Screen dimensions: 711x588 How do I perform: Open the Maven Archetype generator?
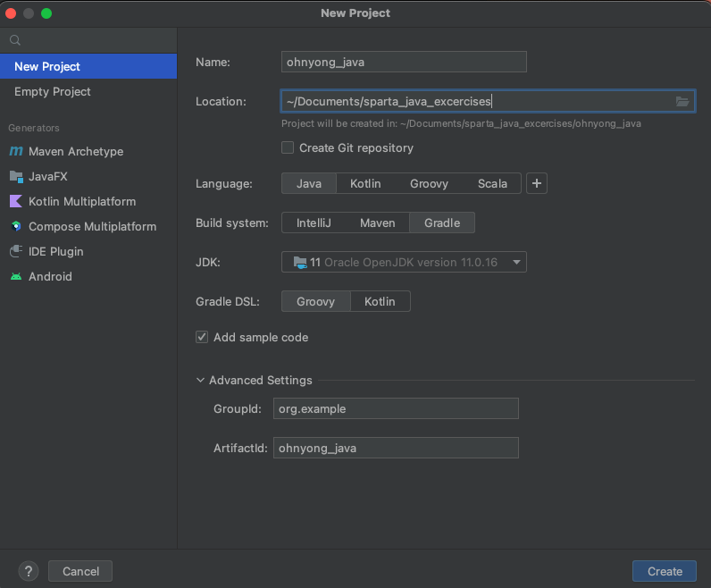pos(88,151)
